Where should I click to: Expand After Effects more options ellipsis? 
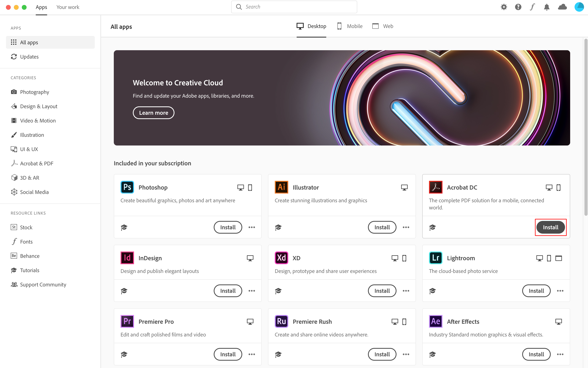click(x=560, y=354)
